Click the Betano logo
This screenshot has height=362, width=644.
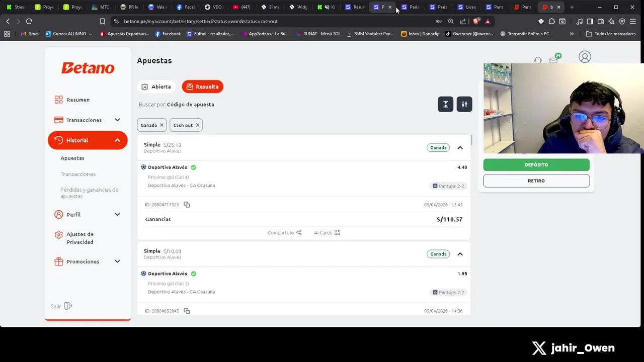(x=88, y=68)
